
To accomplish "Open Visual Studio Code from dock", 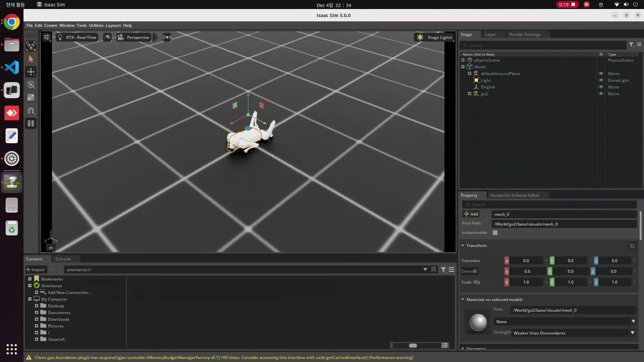I will (12, 67).
